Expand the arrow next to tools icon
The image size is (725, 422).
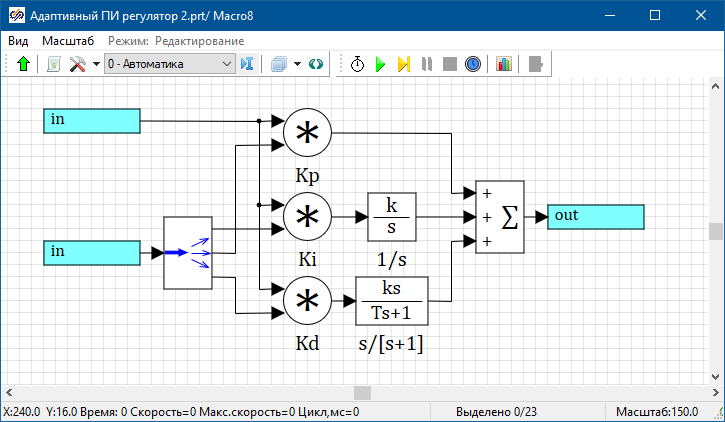click(96, 64)
